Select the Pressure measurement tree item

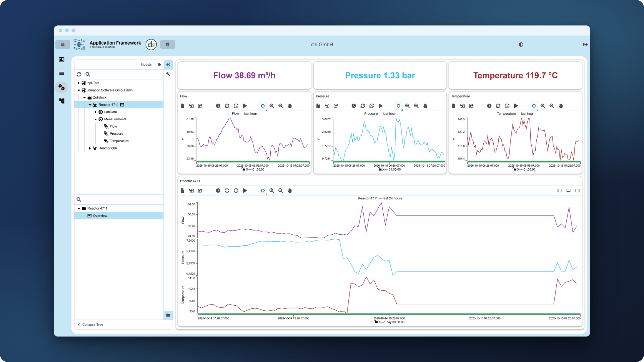tap(116, 134)
